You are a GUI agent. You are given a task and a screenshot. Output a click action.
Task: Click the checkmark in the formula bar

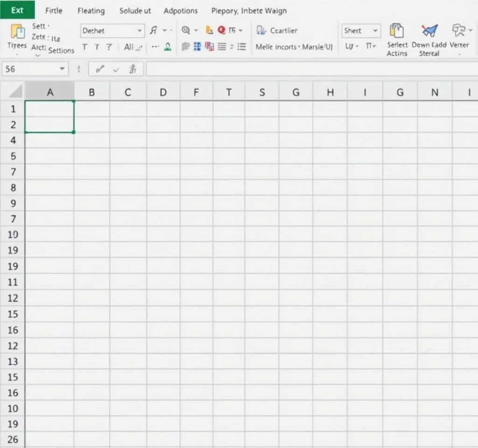point(116,70)
